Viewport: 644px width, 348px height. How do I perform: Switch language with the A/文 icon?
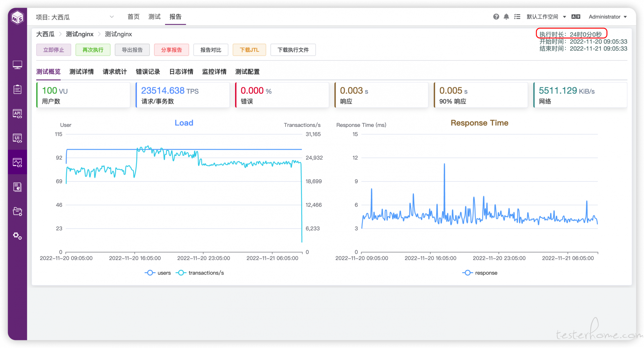point(576,17)
